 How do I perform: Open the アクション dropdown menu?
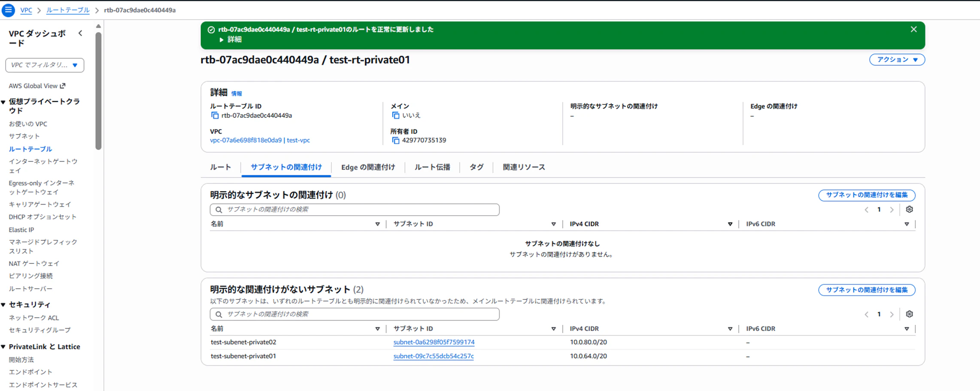(897, 60)
